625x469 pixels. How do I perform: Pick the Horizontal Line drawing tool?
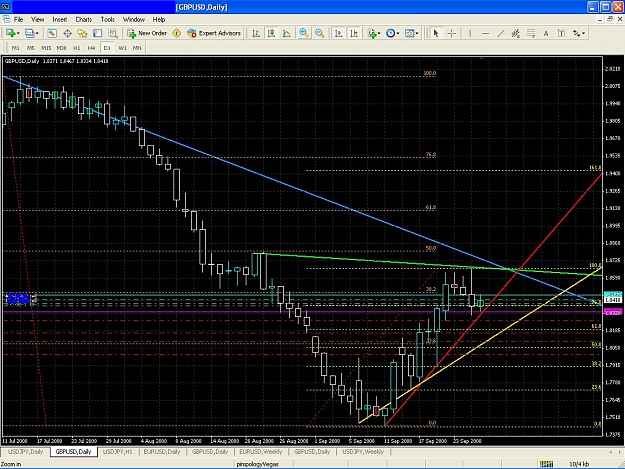(485, 33)
